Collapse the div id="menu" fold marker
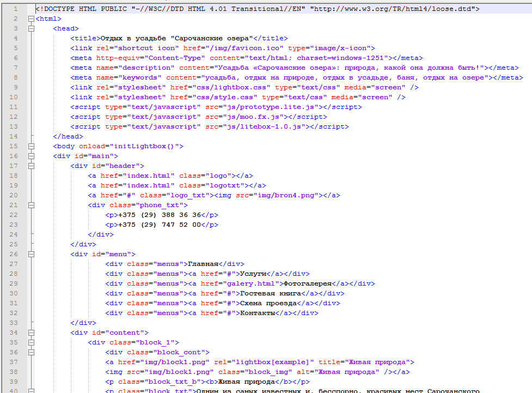This screenshot has width=532, height=393. tap(31, 254)
